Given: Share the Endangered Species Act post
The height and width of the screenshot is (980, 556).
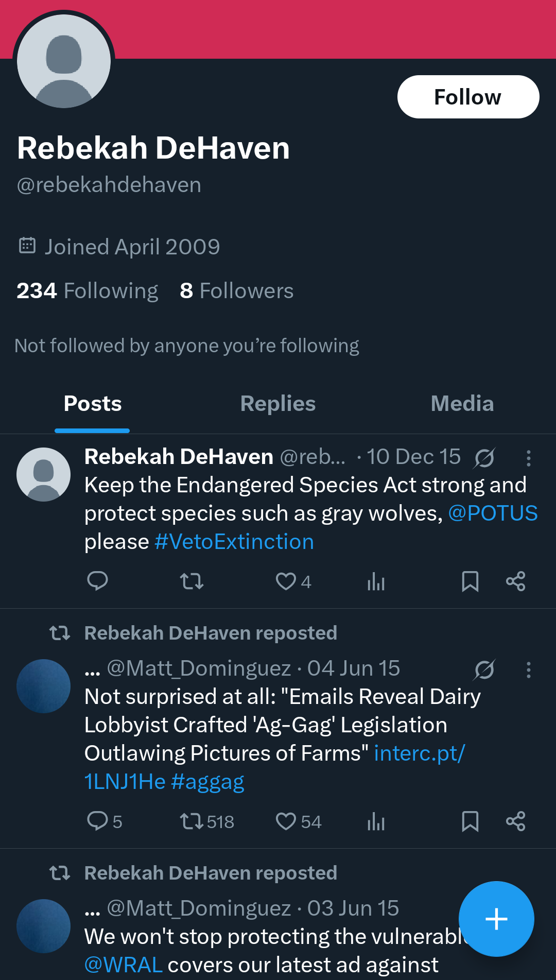Looking at the screenshot, I should (515, 581).
